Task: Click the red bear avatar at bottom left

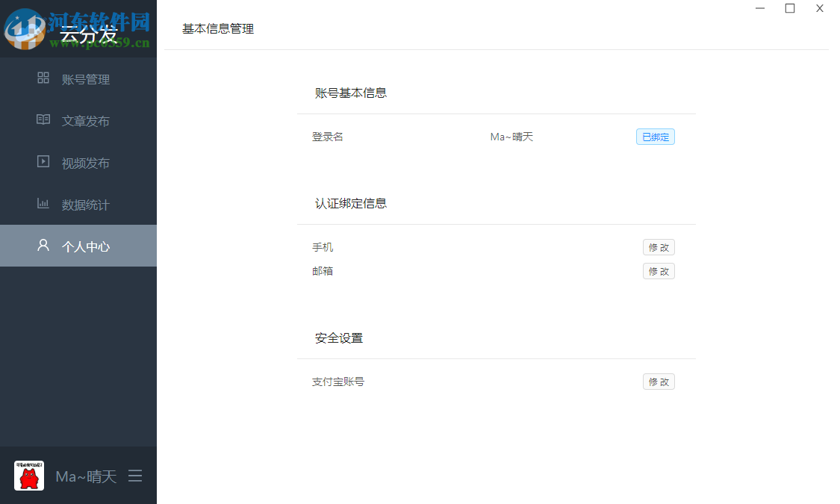Action: click(x=28, y=476)
